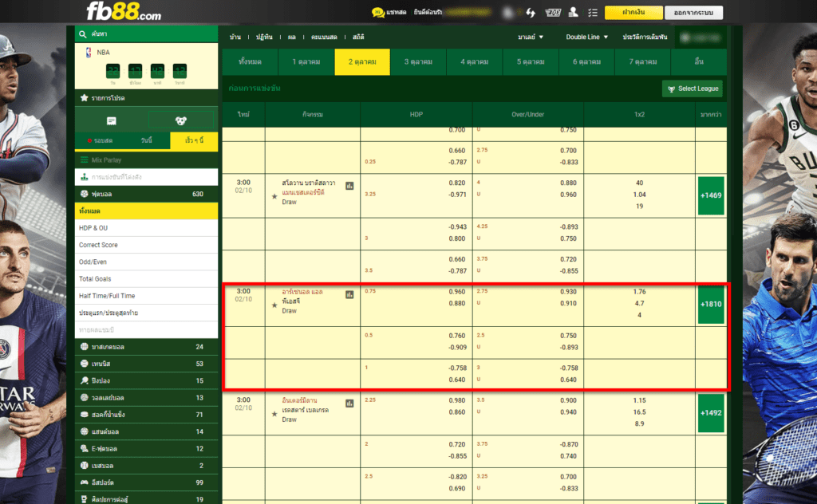Select the 1 October date tab
The image size is (817, 504).
[x=306, y=62]
